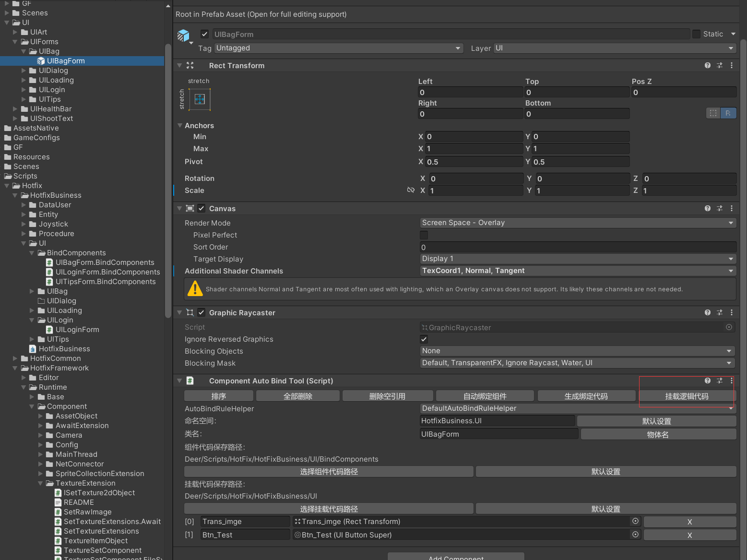Open Rect Transform preset settings icon
Screen dimensions: 747x560
720,65
